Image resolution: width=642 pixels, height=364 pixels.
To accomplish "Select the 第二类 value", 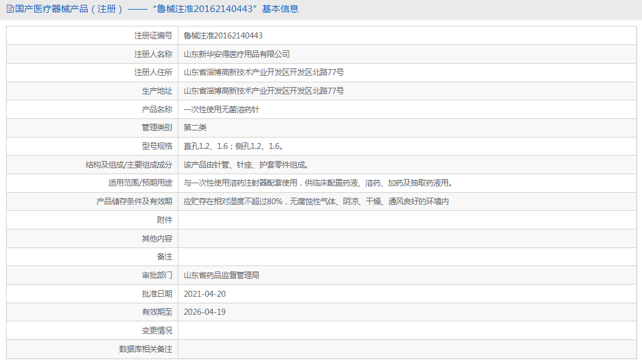I will (x=195, y=128).
